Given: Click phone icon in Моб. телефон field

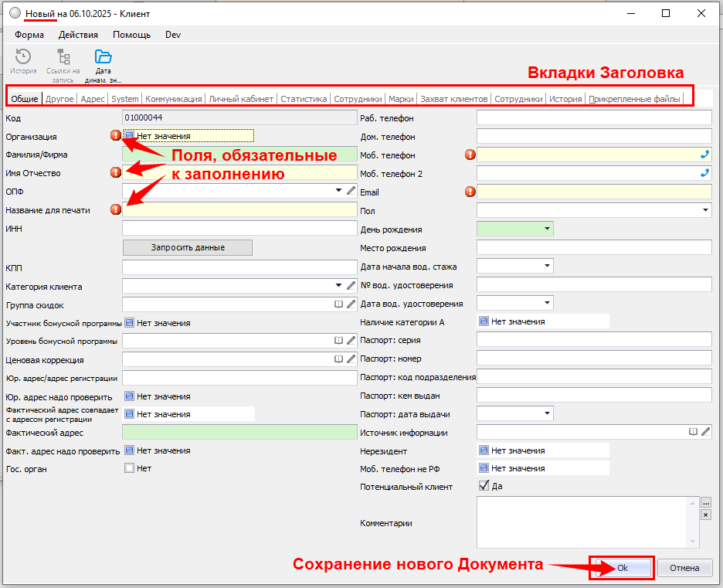Looking at the screenshot, I should tap(704, 155).
